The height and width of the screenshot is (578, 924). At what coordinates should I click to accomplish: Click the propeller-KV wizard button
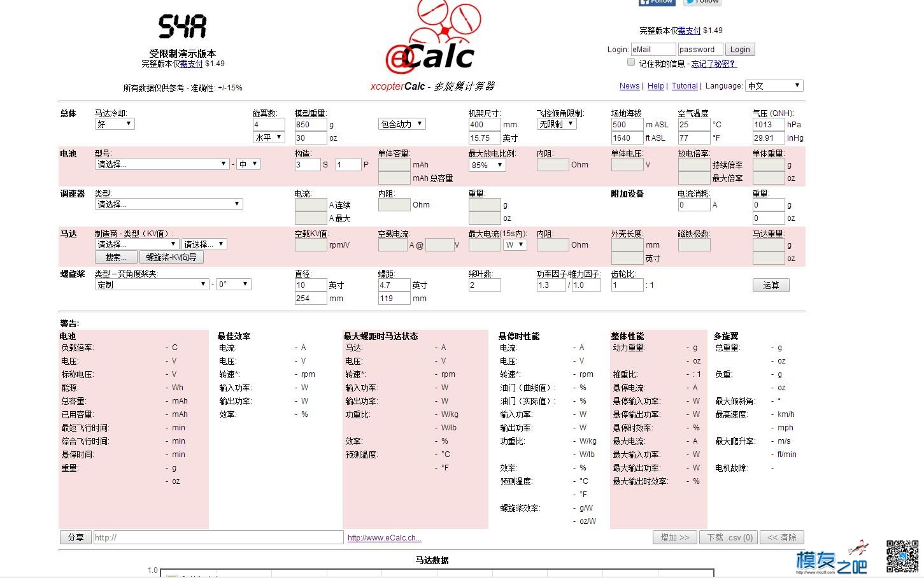point(171,257)
